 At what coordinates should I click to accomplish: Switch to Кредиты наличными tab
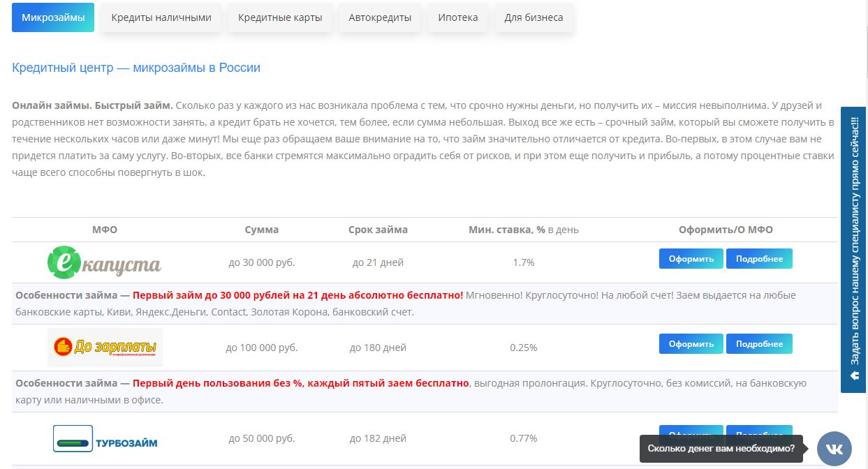tap(161, 17)
